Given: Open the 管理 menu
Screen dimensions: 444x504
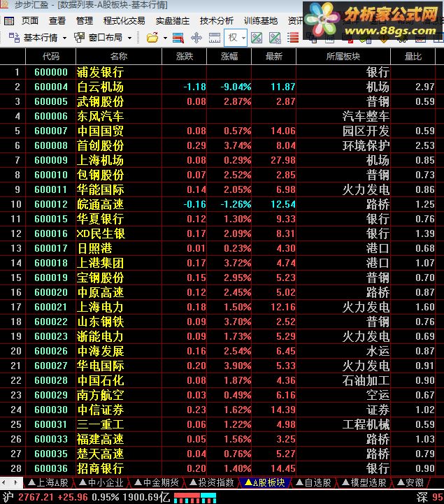Looking at the screenshot, I should click(x=85, y=21).
